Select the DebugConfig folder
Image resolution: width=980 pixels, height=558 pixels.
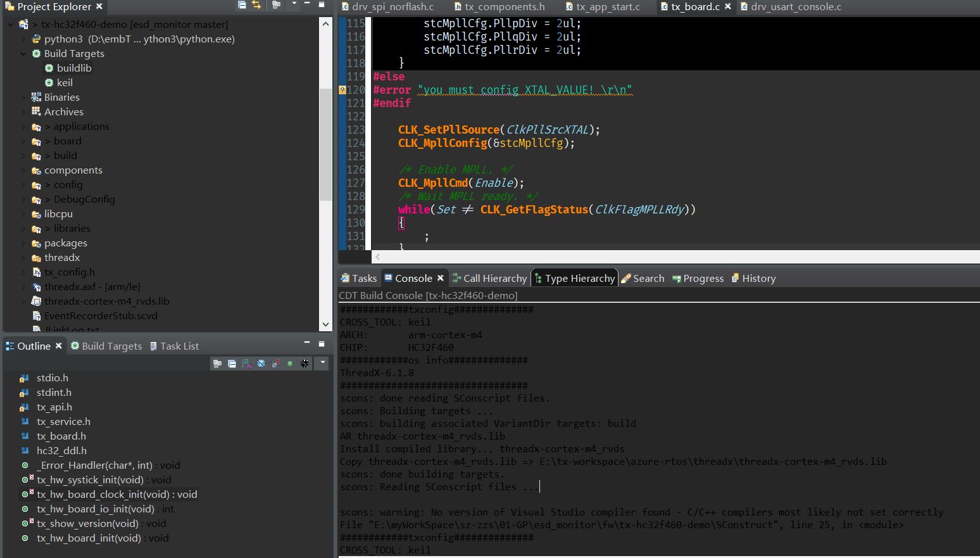tap(84, 200)
